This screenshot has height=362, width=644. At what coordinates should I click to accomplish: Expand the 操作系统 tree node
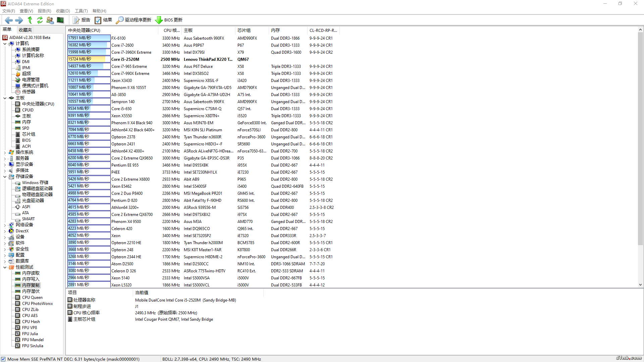coord(5,152)
